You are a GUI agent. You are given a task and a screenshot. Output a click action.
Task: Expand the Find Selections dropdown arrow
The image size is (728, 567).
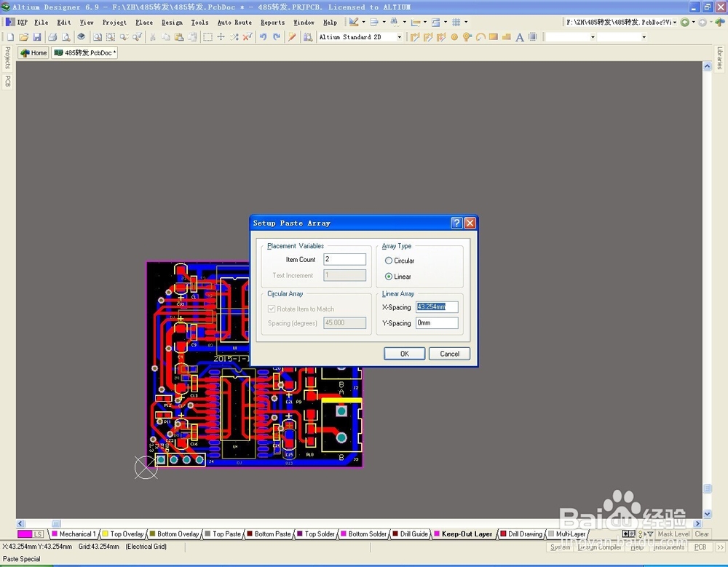click(x=404, y=22)
